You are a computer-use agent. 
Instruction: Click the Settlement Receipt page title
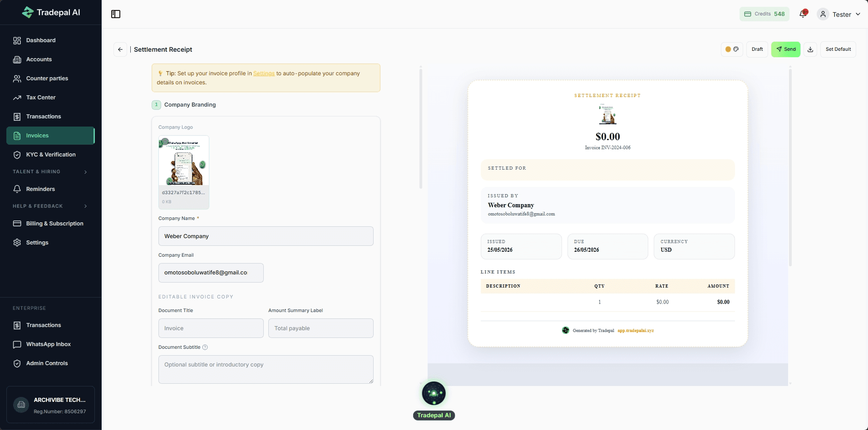click(163, 49)
